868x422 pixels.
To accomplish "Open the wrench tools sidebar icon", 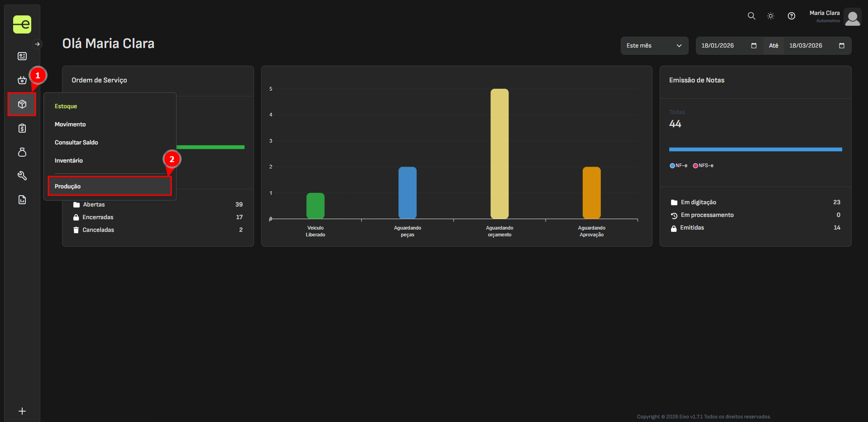I will point(22,176).
